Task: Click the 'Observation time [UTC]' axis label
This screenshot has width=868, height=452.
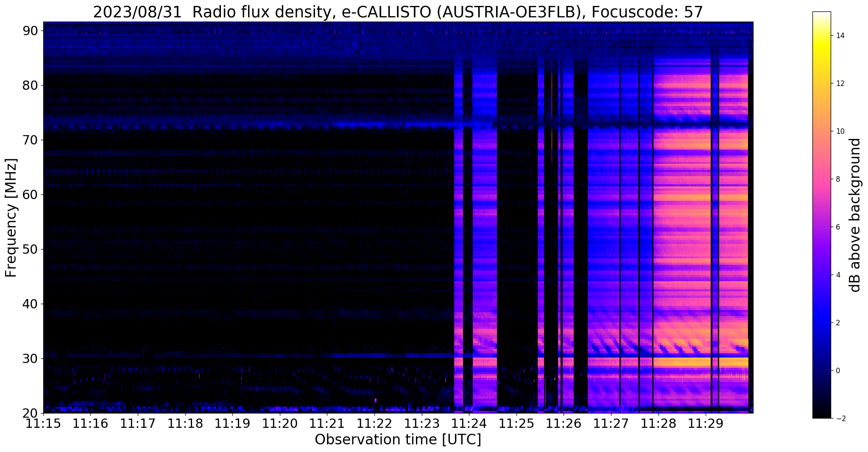Action: [398, 440]
